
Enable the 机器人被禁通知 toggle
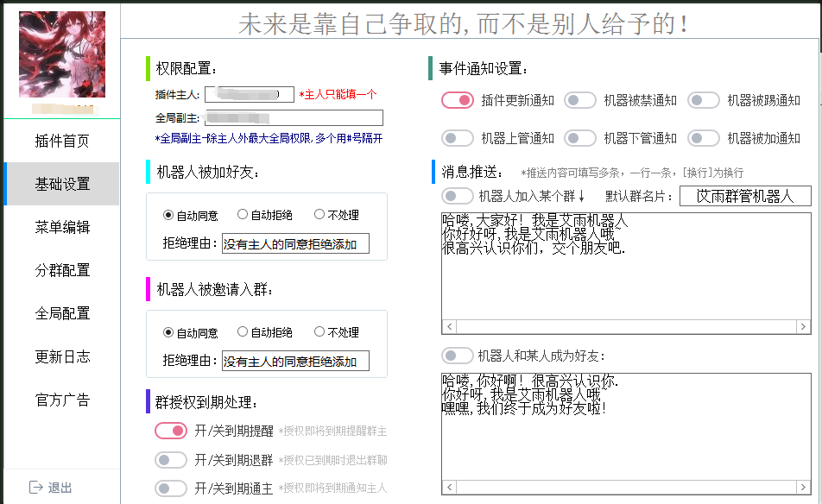pos(579,100)
